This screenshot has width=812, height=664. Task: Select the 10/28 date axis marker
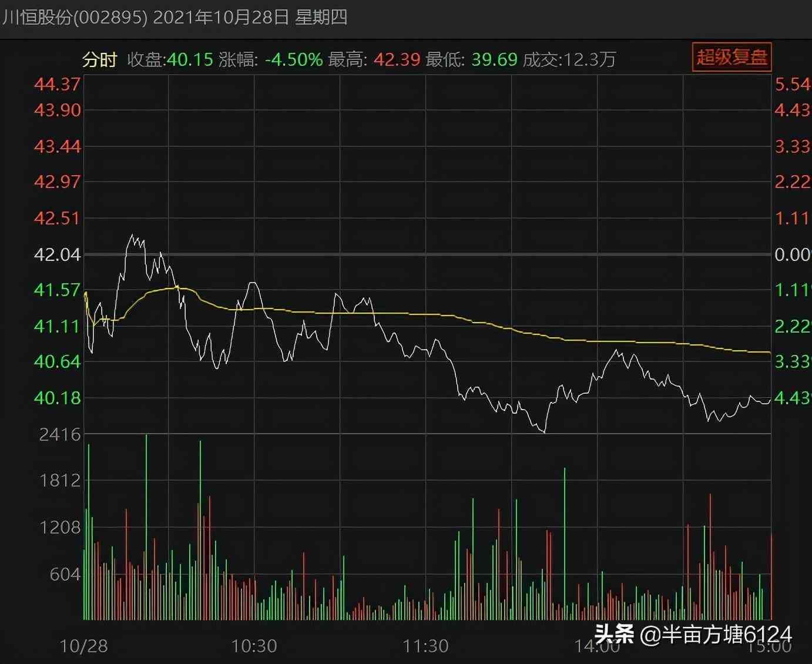coord(84,646)
